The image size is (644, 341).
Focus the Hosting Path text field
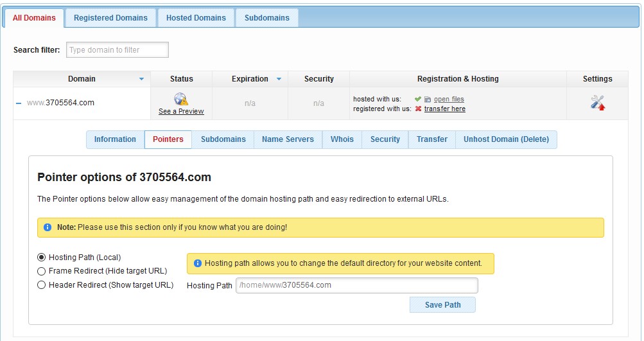click(357, 285)
